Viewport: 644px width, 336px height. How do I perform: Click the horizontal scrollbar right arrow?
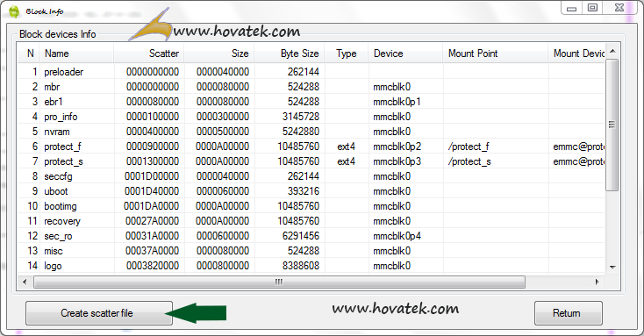pyautogui.click(x=597, y=282)
